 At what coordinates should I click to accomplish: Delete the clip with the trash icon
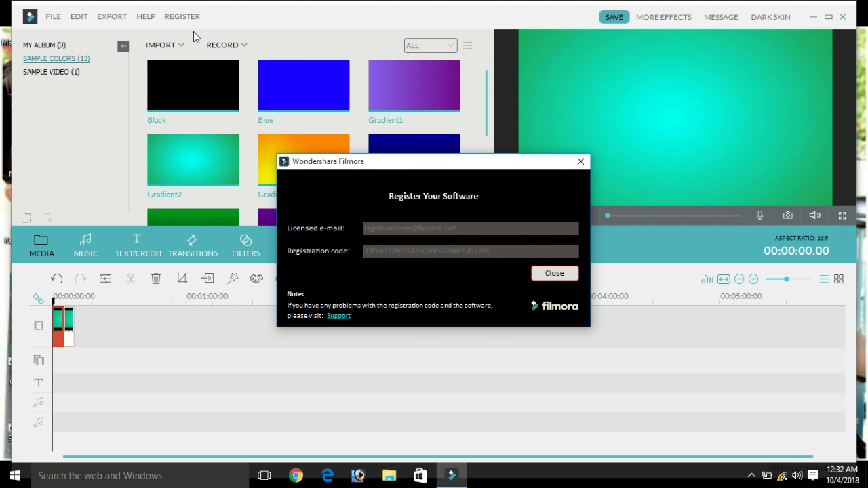coord(156,279)
